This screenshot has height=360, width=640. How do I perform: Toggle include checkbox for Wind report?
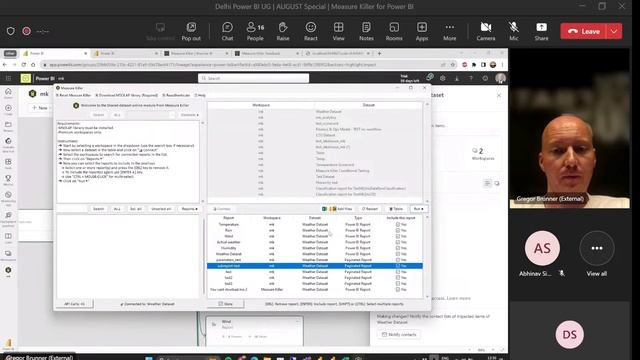tap(398, 236)
